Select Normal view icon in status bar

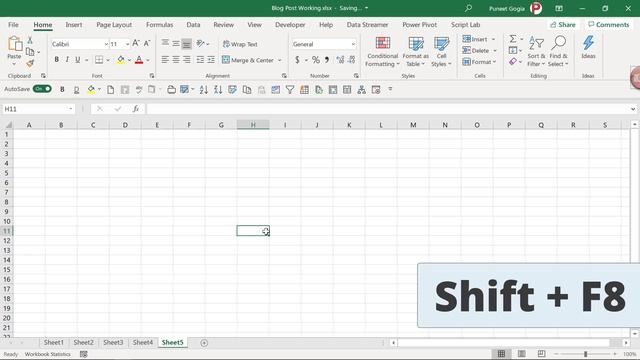pyautogui.click(x=501, y=354)
